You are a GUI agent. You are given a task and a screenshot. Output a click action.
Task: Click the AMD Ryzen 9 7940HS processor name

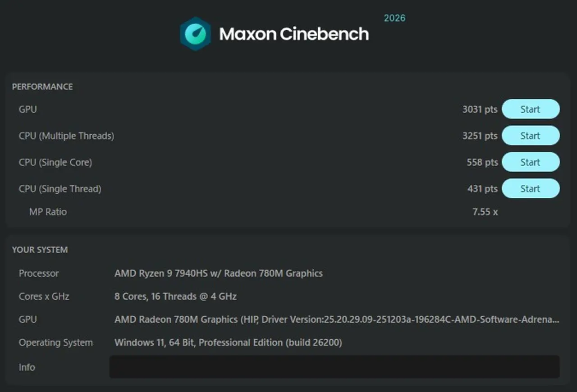click(219, 273)
